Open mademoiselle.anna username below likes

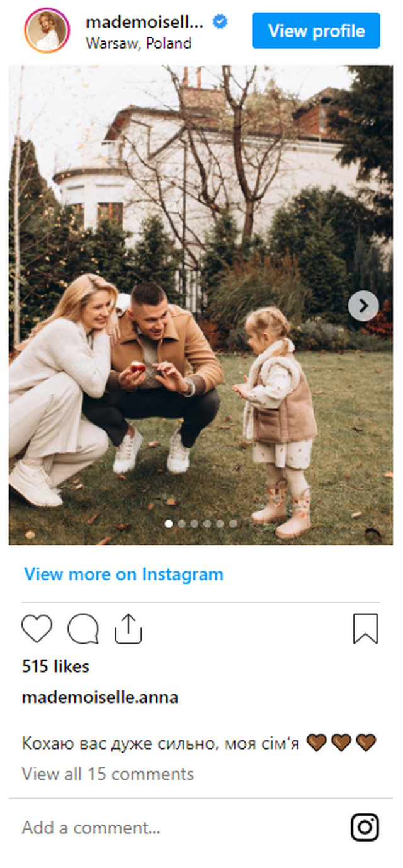[100, 697]
